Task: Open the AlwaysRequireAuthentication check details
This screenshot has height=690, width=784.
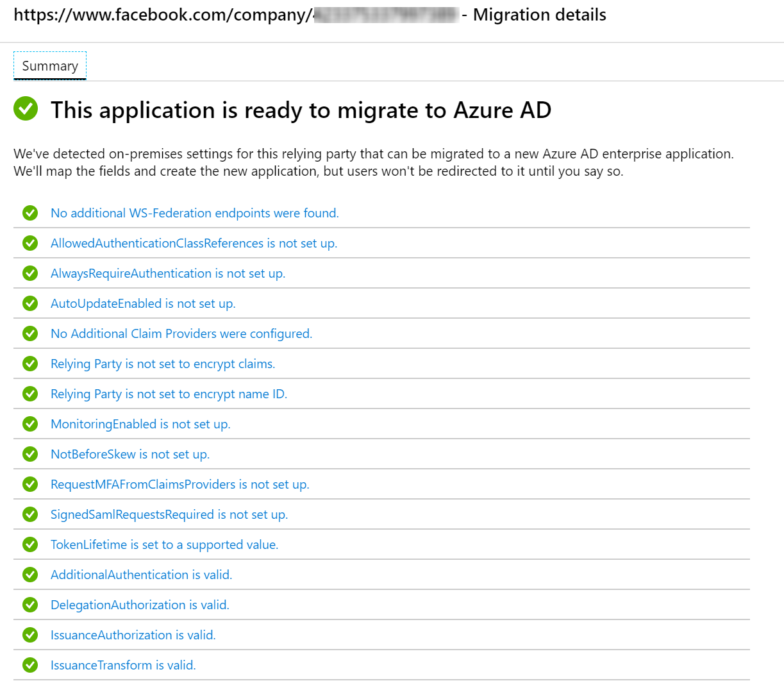Action: pos(167,273)
